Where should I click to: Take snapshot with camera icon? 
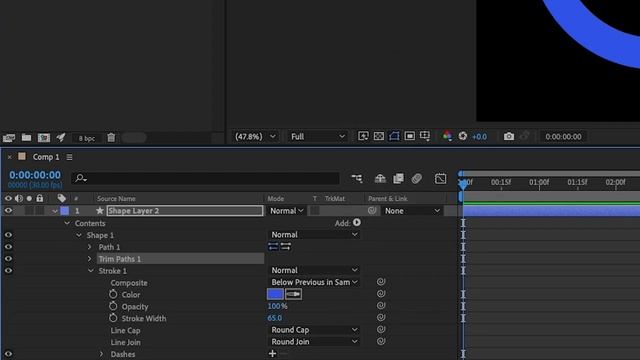point(509,136)
